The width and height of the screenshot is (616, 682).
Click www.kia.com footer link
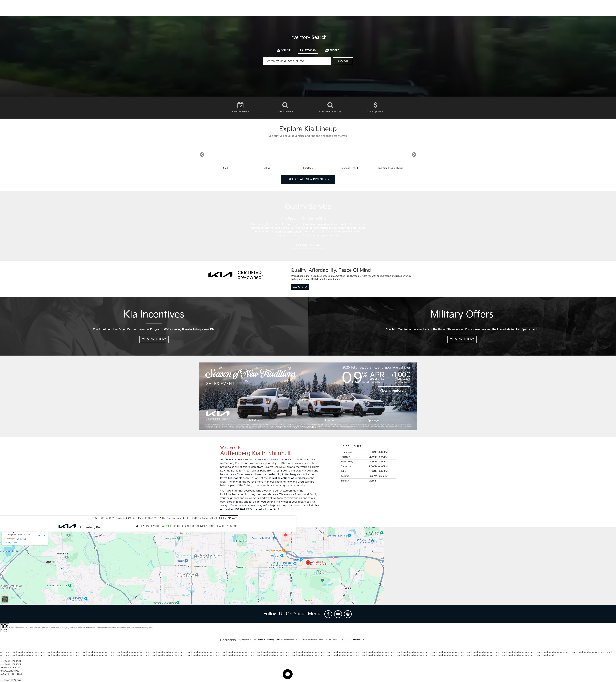358,640
